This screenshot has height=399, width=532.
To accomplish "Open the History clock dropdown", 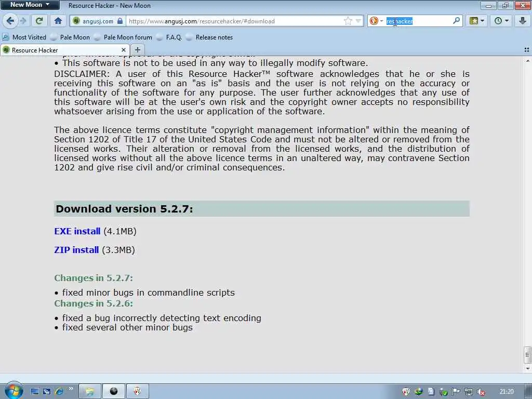I will 501,21.
